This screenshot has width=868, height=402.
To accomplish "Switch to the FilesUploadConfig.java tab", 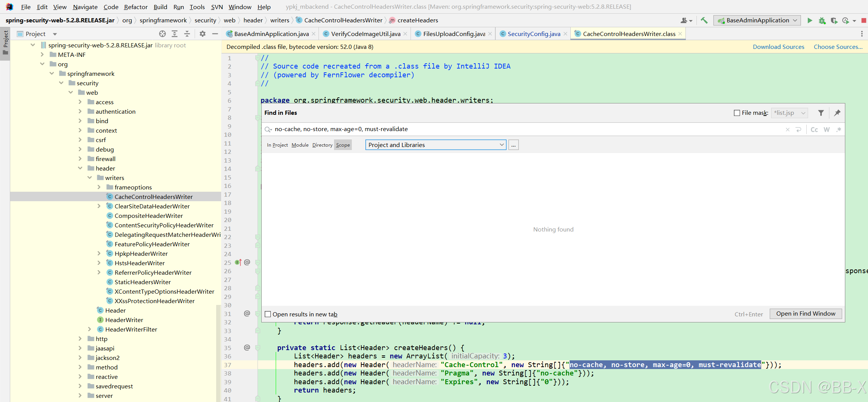I will [x=454, y=34].
